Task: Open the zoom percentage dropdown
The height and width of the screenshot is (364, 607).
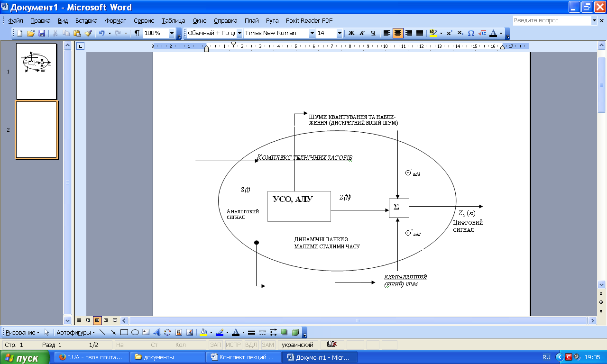Action: 172,33
